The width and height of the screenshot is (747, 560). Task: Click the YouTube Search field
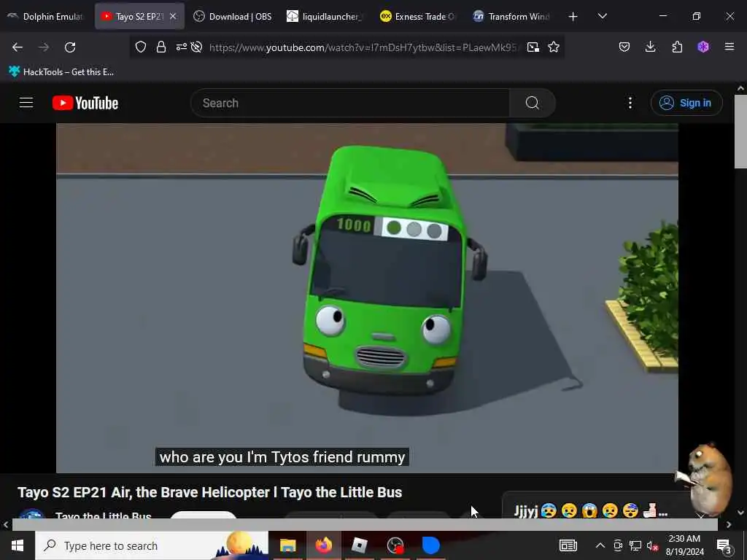tap(350, 103)
